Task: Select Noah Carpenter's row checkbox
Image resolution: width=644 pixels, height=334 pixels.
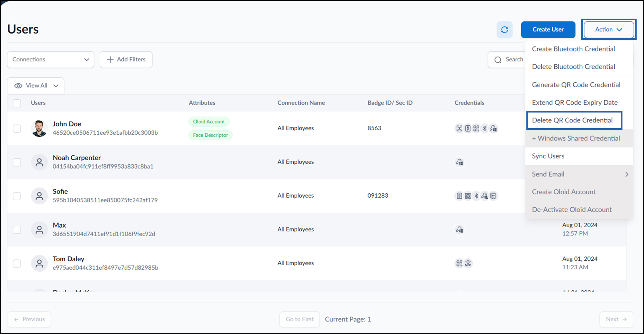Action: tap(17, 162)
